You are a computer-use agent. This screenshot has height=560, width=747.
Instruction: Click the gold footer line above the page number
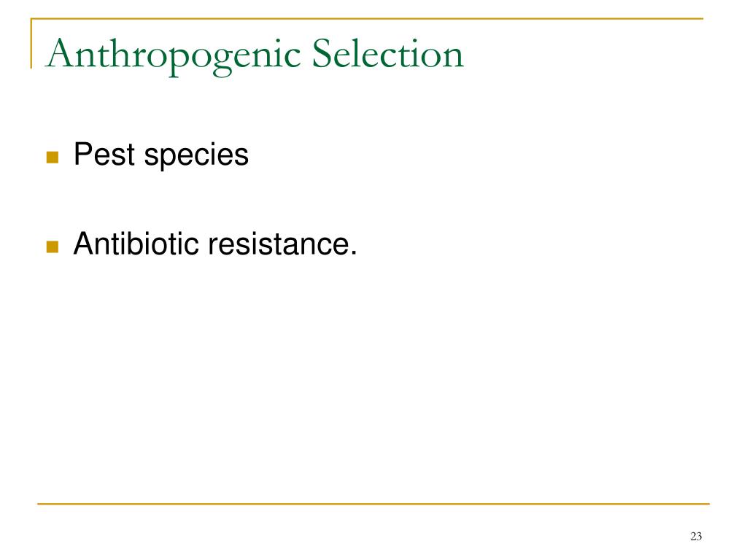(373, 503)
